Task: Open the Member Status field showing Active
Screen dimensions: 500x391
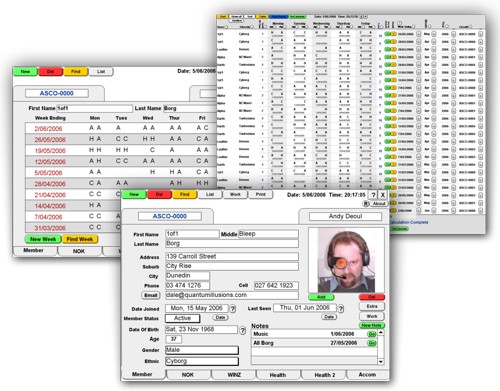Action: [183, 318]
